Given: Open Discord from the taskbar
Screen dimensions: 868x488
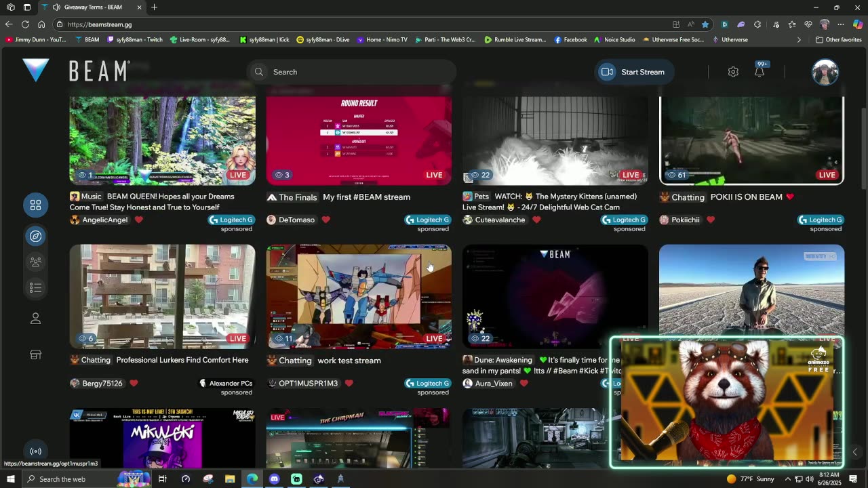Looking at the screenshot, I should click(x=274, y=479).
